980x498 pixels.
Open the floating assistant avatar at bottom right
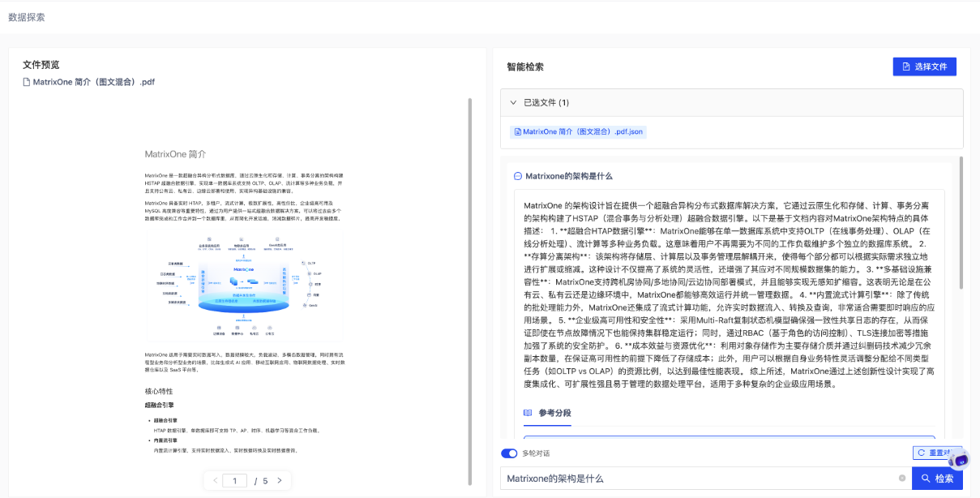coord(959,461)
